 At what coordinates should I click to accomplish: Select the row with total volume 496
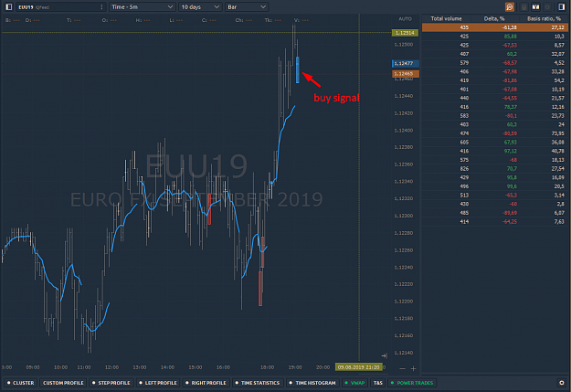[495, 186]
